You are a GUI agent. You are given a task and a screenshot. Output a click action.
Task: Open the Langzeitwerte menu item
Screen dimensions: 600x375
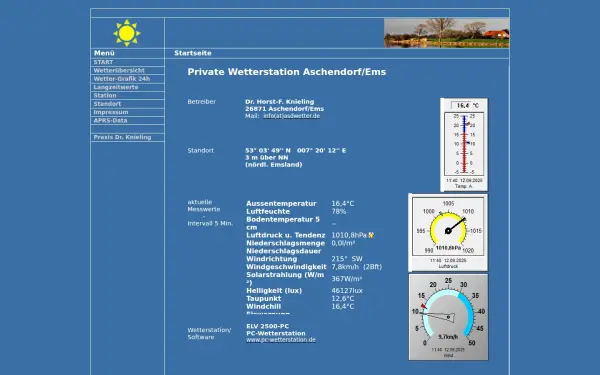pos(116,87)
